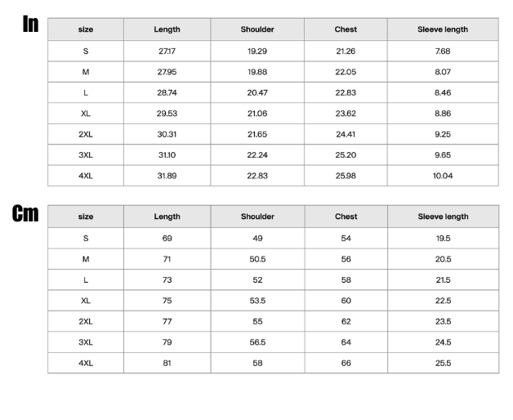
Task: Click the 'In' unit label
Action: tap(30, 24)
